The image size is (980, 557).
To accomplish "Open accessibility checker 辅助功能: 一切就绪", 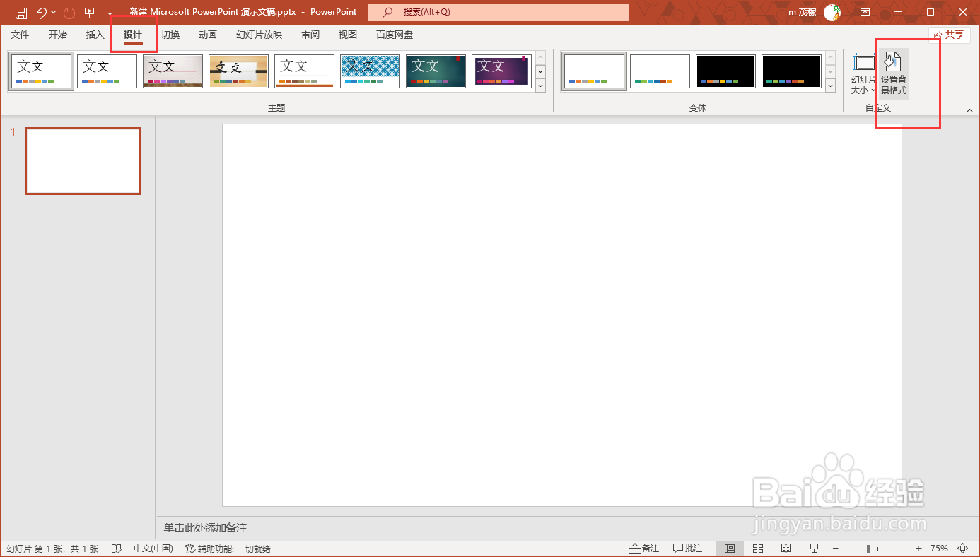I will coord(228,549).
